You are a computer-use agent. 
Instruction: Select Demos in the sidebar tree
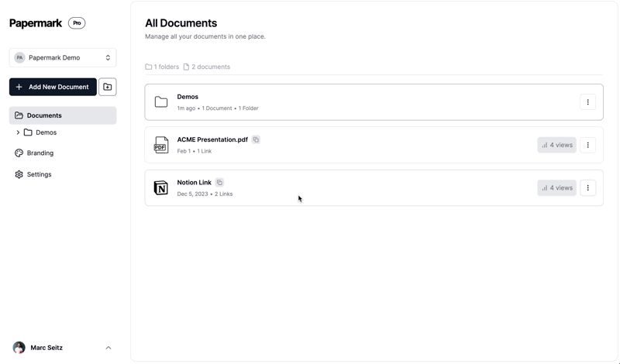(x=46, y=132)
